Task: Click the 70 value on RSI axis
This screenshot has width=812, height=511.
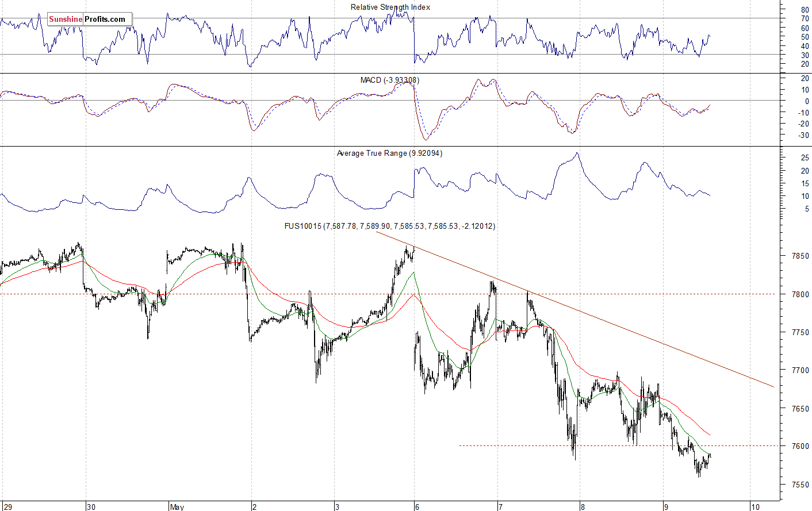Action: [805, 19]
